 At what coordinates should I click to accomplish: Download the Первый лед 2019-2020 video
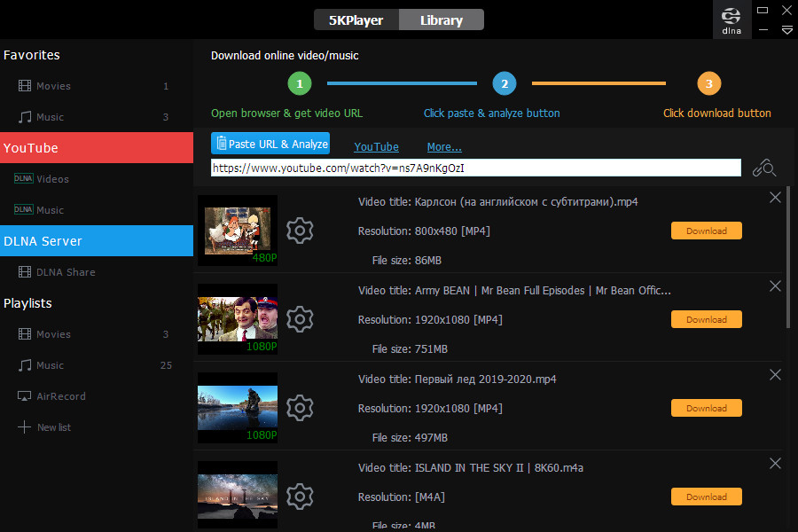(x=707, y=408)
